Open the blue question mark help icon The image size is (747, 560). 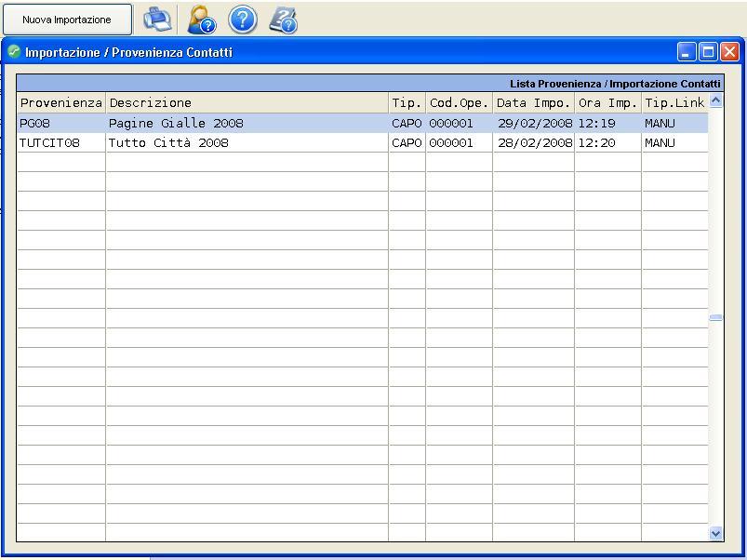tap(243, 19)
